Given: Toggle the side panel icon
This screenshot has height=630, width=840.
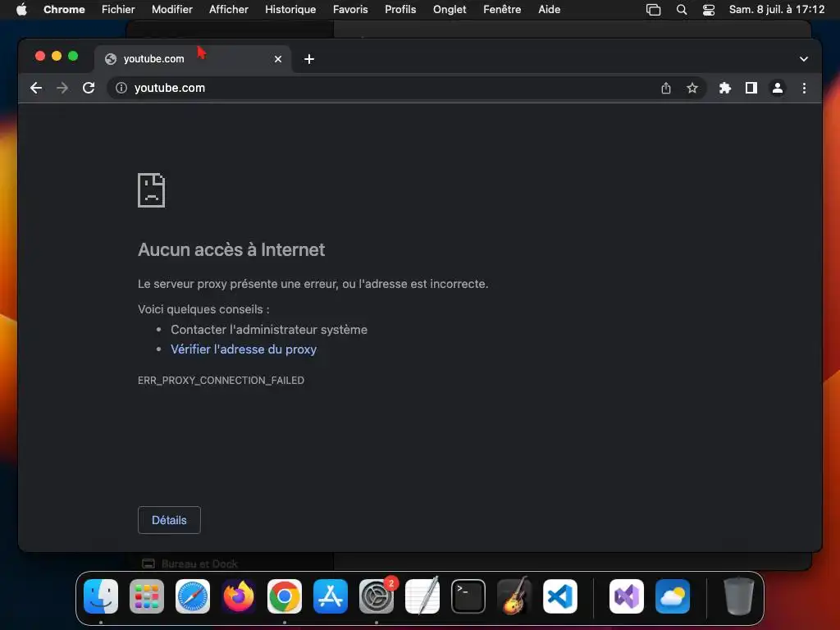Looking at the screenshot, I should (x=751, y=88).
